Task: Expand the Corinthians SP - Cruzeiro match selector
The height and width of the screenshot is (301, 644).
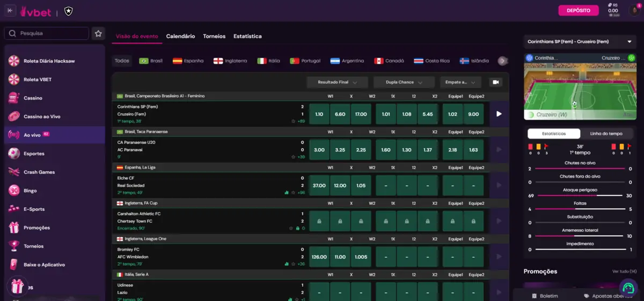Action: click(x=580, y=41)
